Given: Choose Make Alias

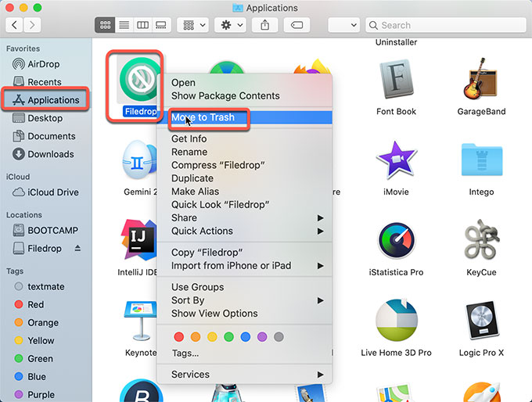Looking at the screenshot, I should point(244,192).
